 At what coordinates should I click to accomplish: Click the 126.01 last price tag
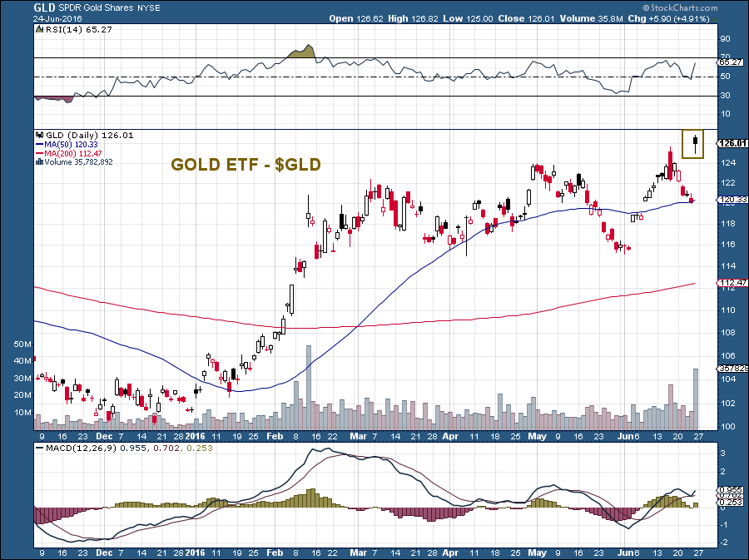pyautogui.click(x=733, y=143)
